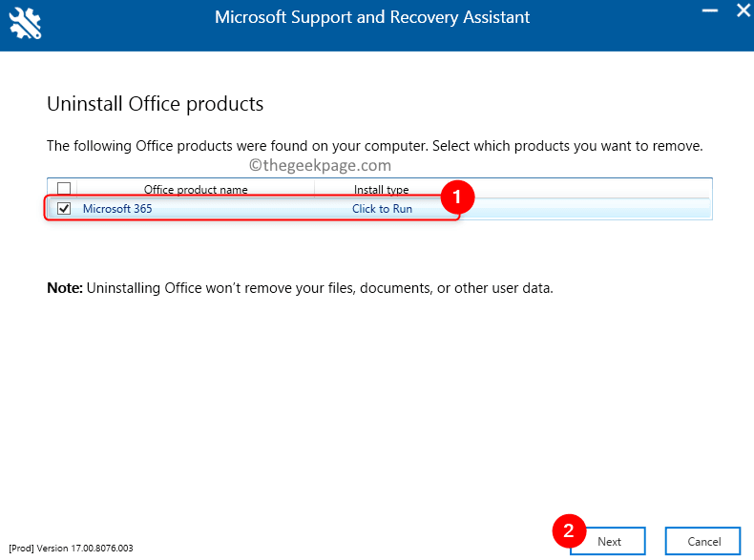Click the red step 2 badge
This screenshot has height=560, width=754.
click(567, 529)
